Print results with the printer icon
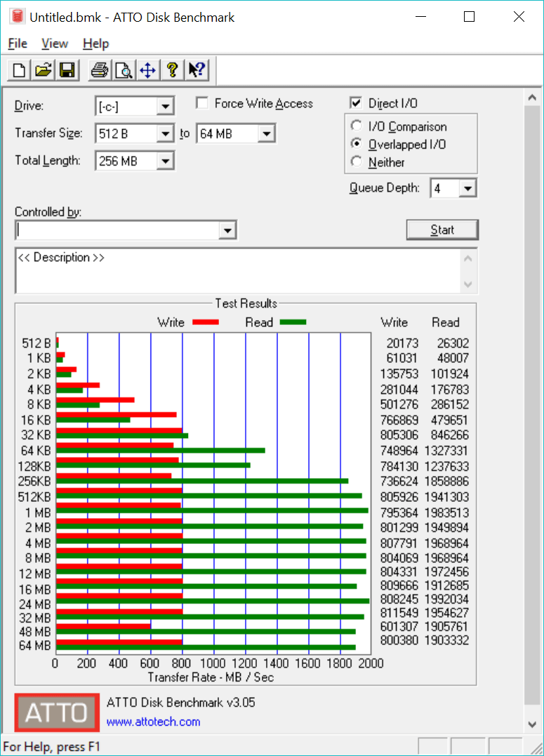This screenshot has height=756, width=544. tap(100, 70)
